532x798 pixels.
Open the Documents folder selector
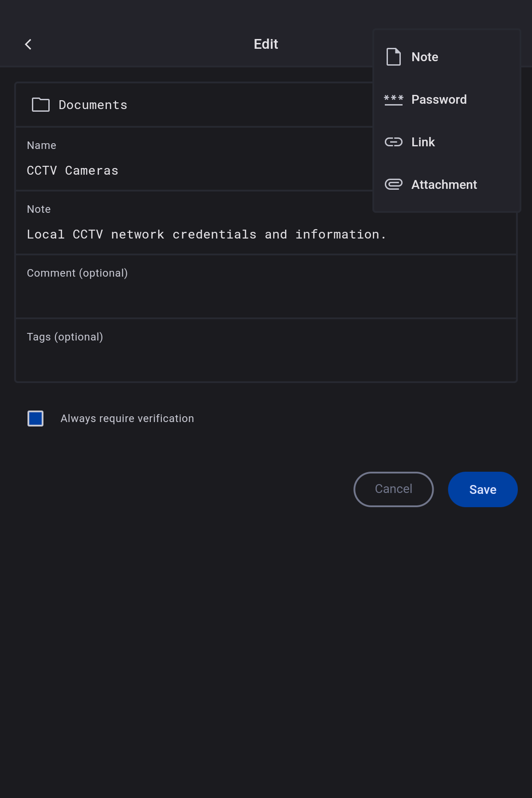(93, 105)
